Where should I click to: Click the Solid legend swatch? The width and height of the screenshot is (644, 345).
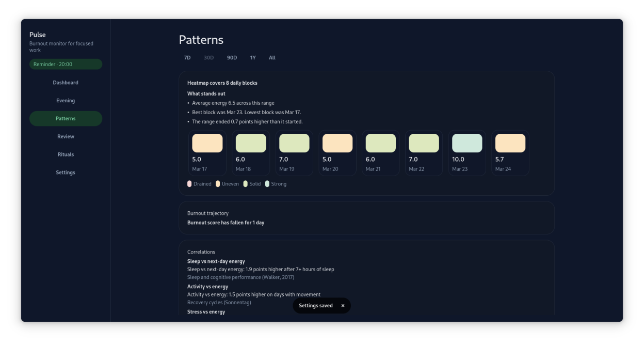click(x=245, y=184)
